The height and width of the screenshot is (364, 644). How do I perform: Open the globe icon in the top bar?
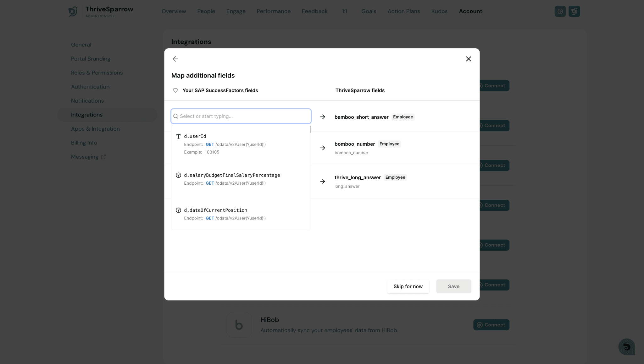[560, 11]
